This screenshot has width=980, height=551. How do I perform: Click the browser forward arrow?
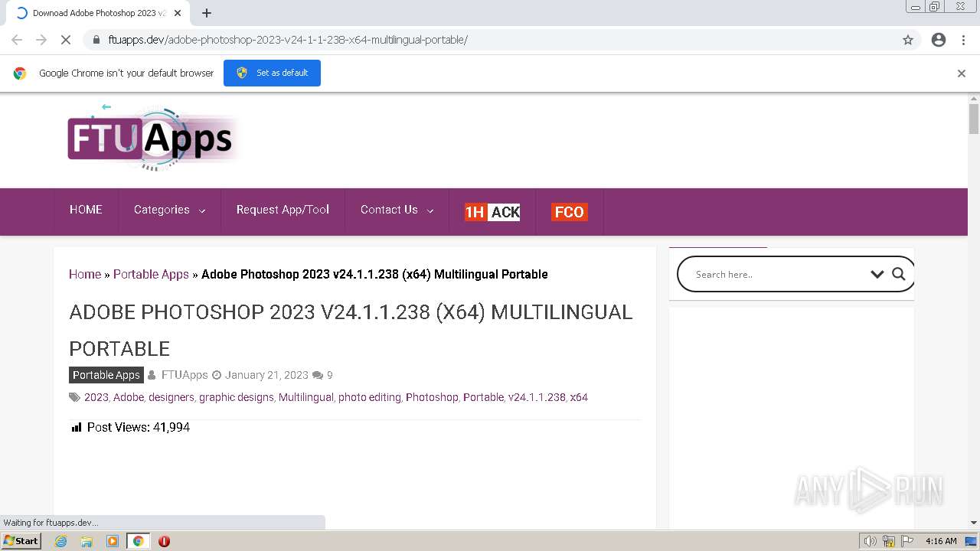coord(41,40)
